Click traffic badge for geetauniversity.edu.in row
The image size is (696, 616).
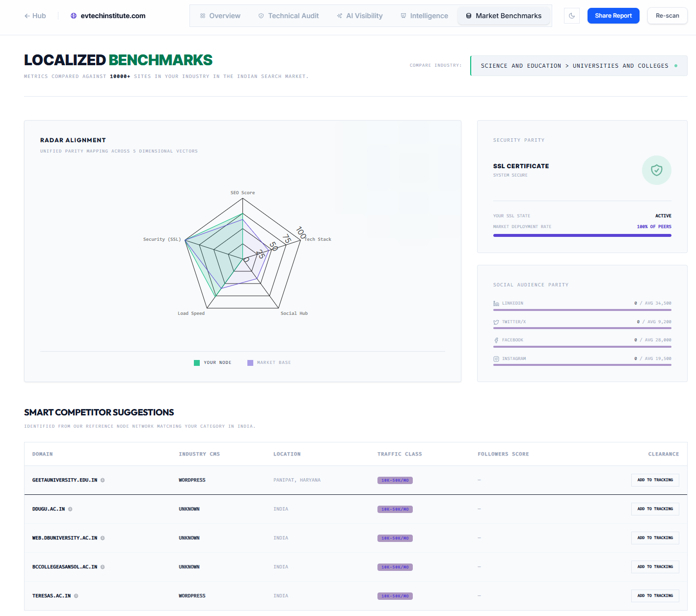(395, 480)
